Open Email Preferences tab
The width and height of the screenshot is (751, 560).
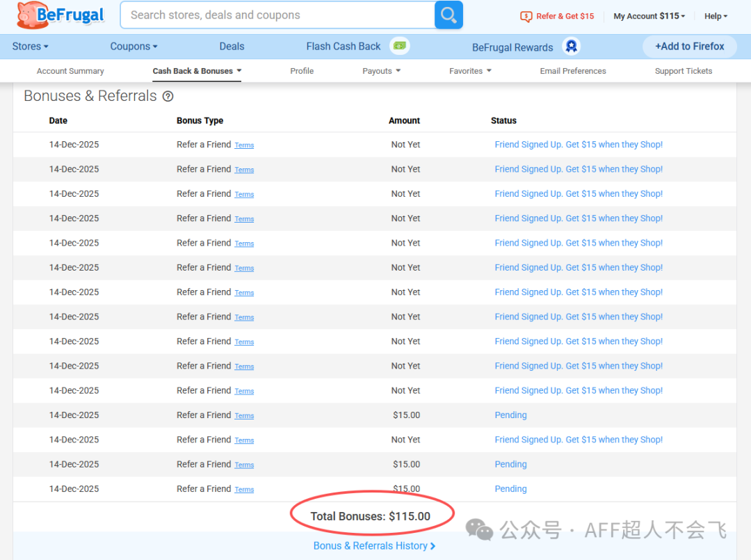pyautogui.click(x=573, y=71)
